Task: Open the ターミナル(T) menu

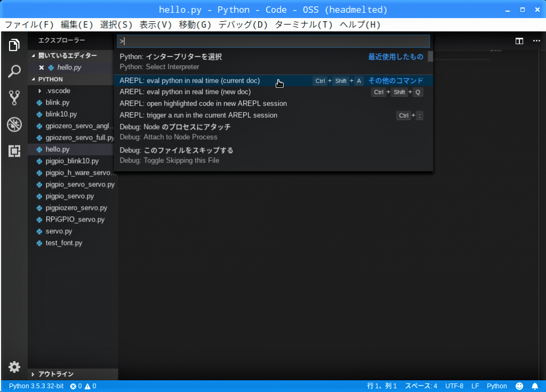Action: click(304, 24)
